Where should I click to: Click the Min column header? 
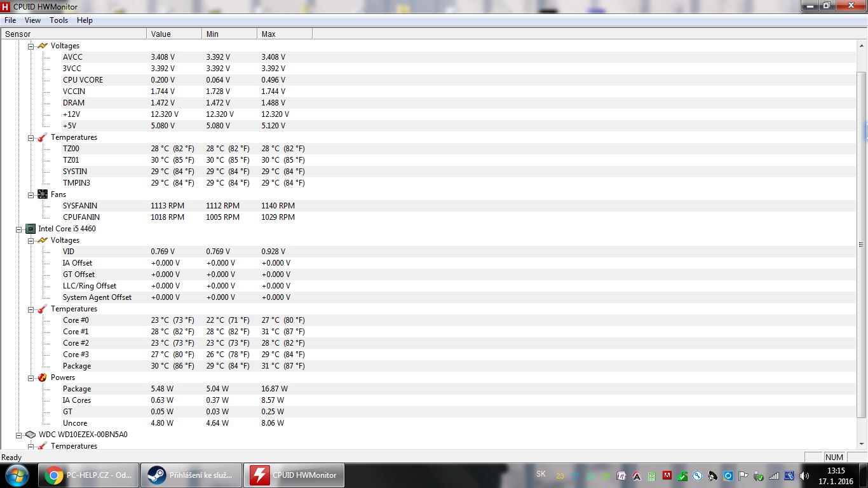(229, 34)
